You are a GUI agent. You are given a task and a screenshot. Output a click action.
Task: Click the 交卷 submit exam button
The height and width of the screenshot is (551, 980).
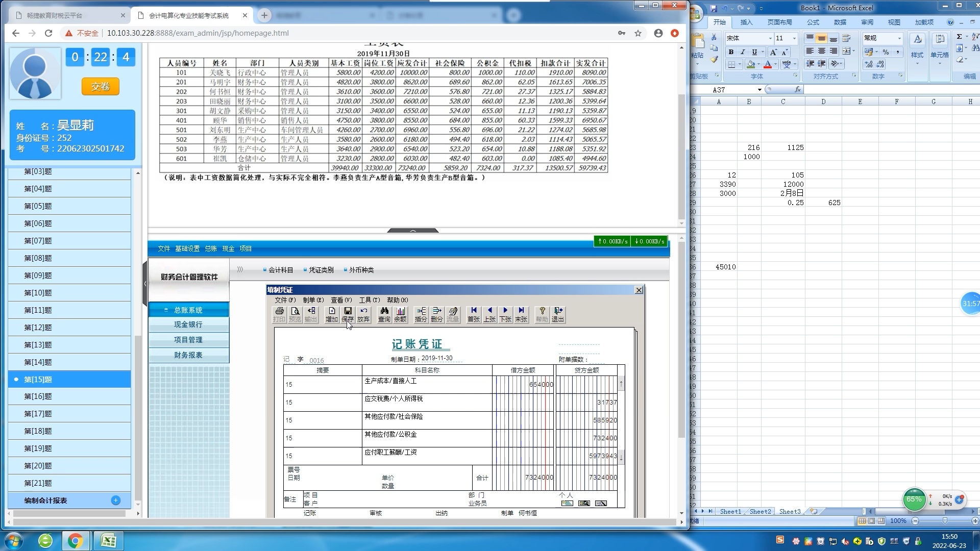[101, 87]
